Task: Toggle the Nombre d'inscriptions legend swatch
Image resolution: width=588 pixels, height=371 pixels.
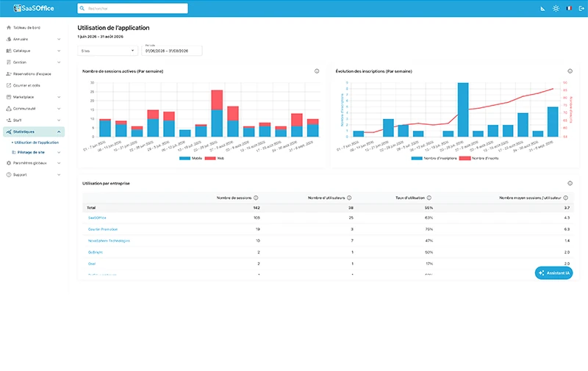Action: tap(417, 158)
